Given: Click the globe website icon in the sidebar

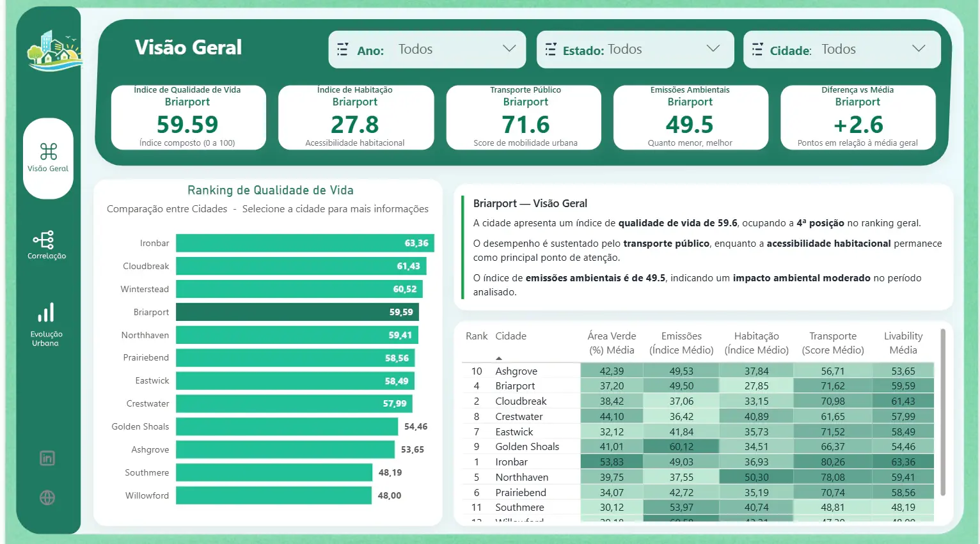Looking at the screenshot, I should (47, 498).
